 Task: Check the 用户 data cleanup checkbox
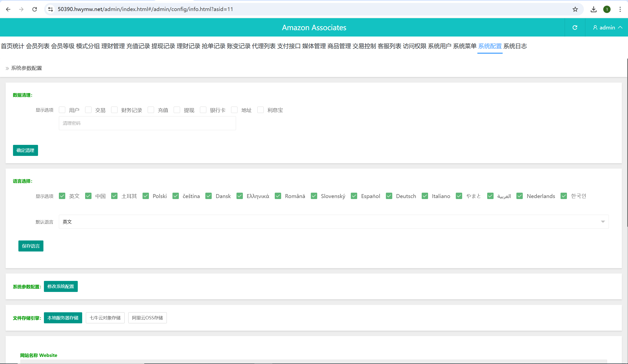click(x=62, y=110)
